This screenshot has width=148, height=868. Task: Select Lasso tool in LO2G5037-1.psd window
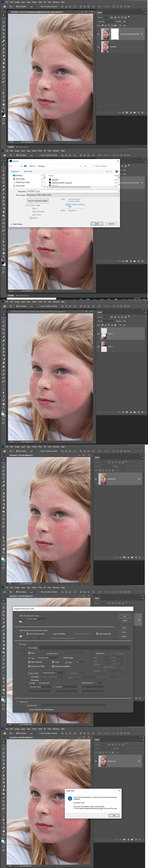(4, 322)
